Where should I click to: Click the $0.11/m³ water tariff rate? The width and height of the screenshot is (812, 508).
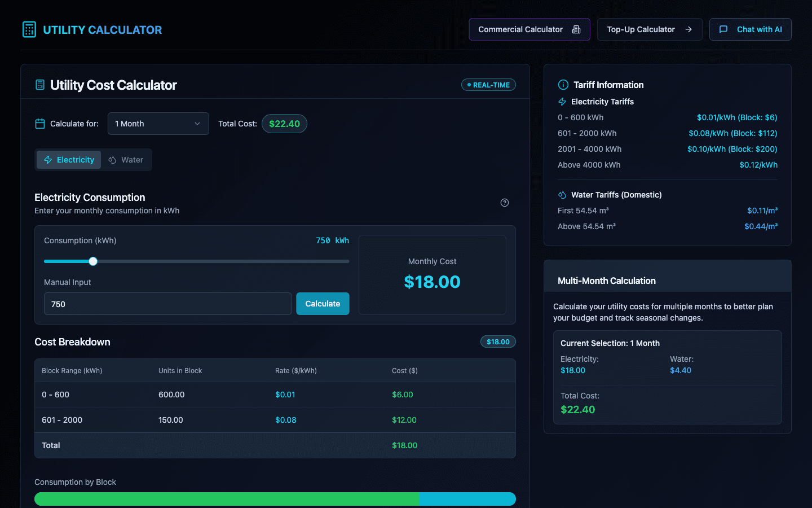click(762, 211)
